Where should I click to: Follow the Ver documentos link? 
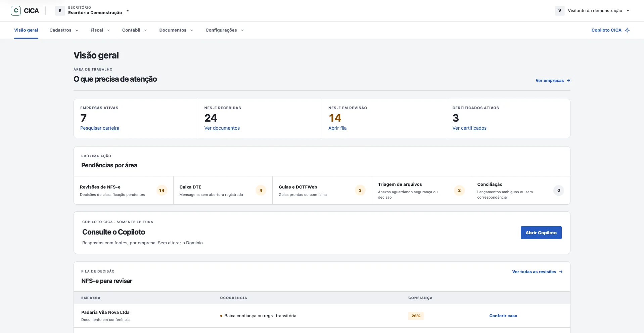[x=222, y=128]
